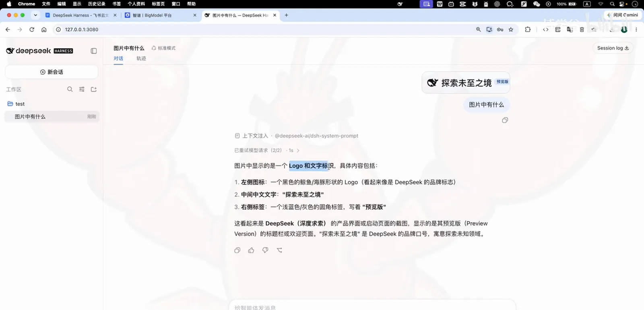Screen dimensions: 644x310
Task: Switch to the 对话 tab
Action: (118, 58)
